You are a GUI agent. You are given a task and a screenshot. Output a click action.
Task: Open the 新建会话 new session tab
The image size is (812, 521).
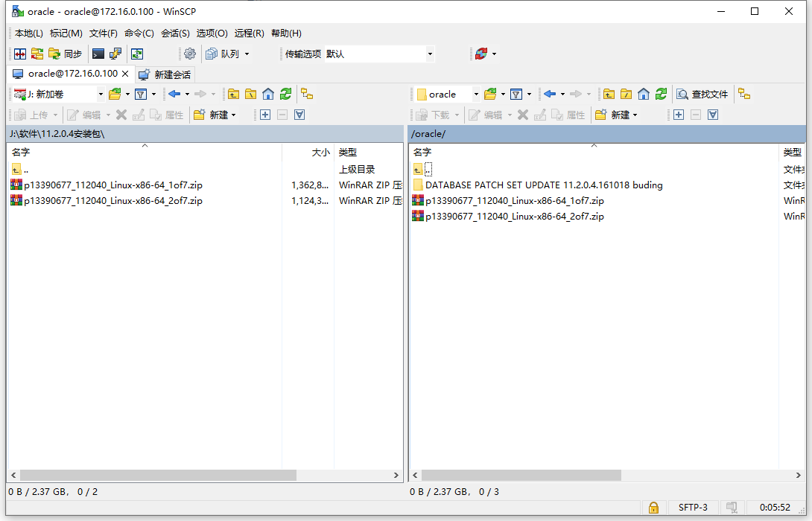pos(165,74)
